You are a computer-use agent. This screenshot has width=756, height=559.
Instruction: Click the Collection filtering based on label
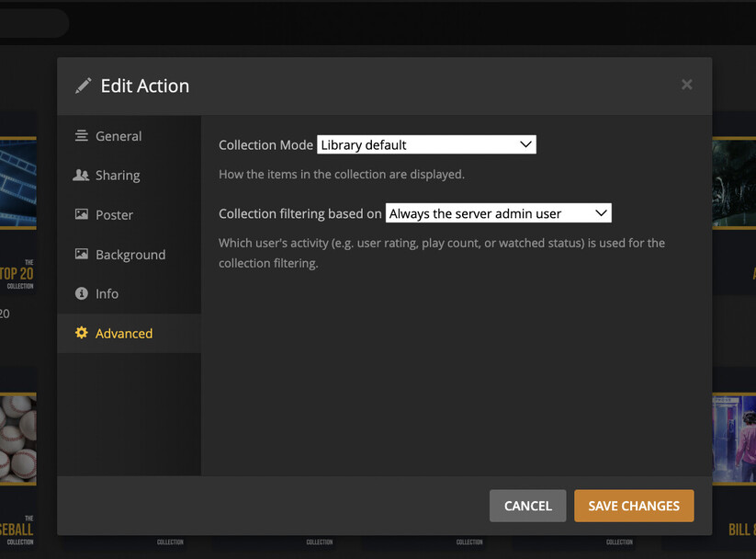299,214
